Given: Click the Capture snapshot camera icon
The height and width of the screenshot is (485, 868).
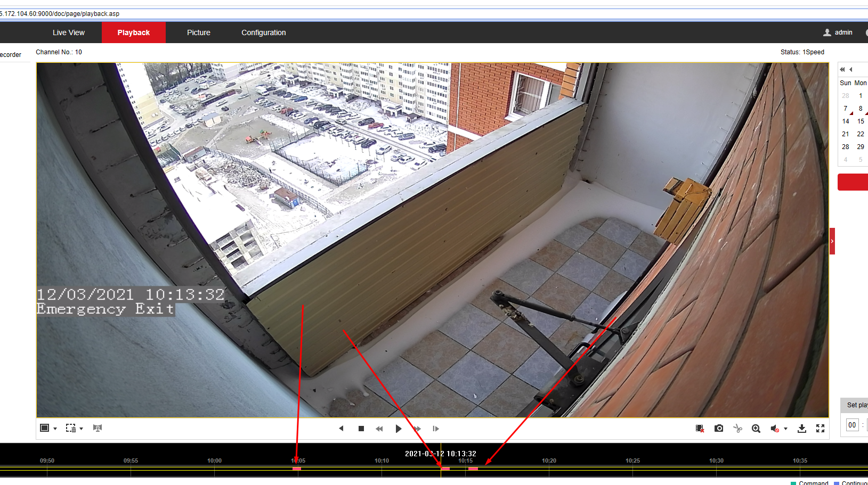Looking at the screenshot, I should pos(719,429).
